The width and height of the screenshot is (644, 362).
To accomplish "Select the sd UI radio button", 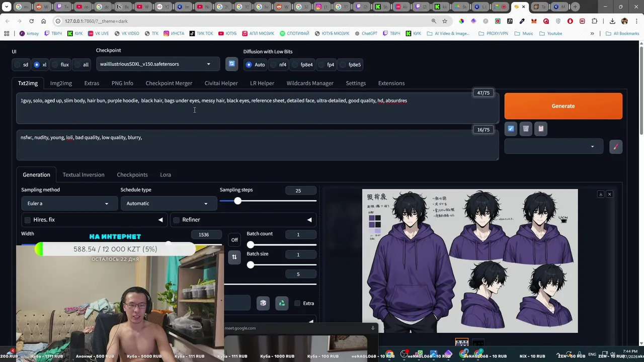I will (18, 64).
